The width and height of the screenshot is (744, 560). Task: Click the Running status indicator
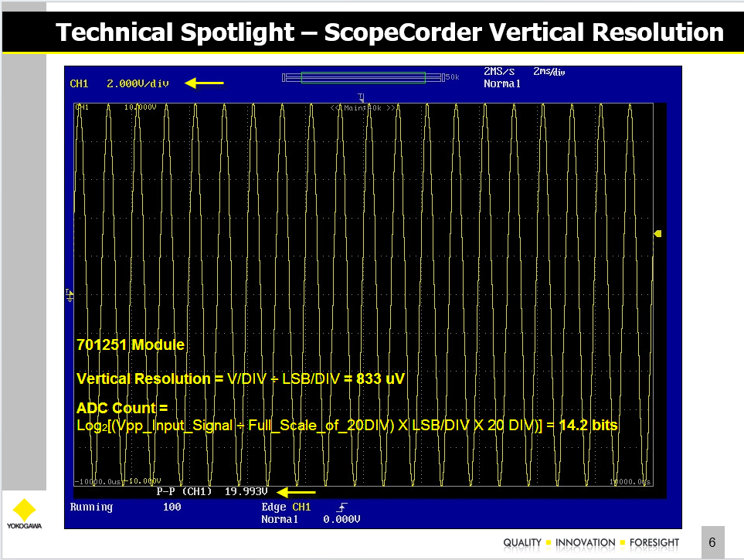(x=91, y=507)
